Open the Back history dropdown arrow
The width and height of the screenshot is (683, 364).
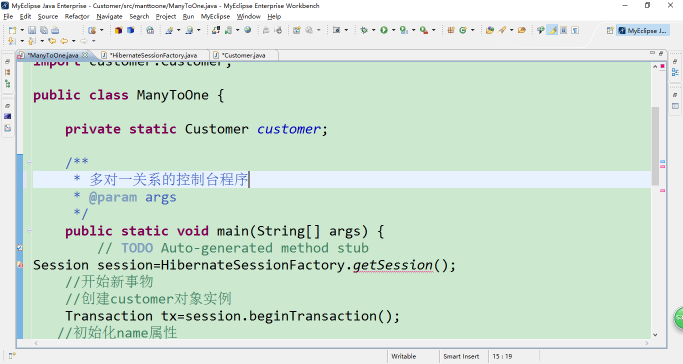tap(73, 41)
